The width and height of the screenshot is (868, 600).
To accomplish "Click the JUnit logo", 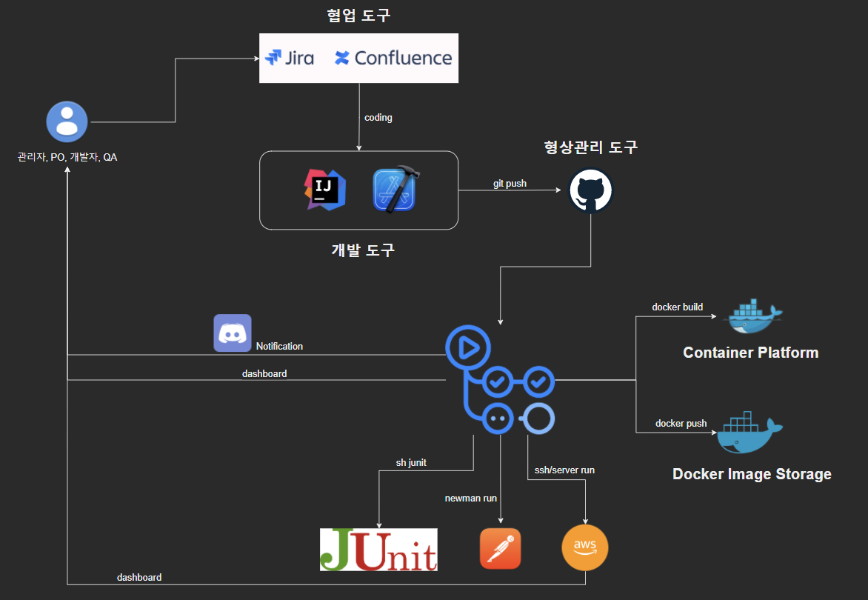I will click(378, 550).
